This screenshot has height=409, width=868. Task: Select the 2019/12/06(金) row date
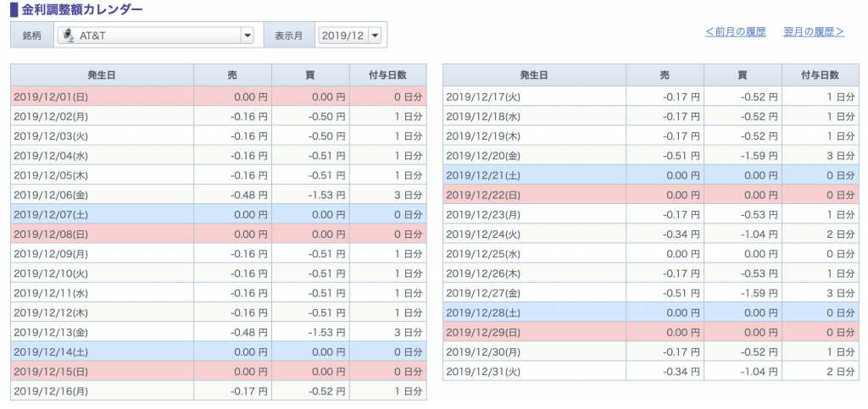coord(51,195)
